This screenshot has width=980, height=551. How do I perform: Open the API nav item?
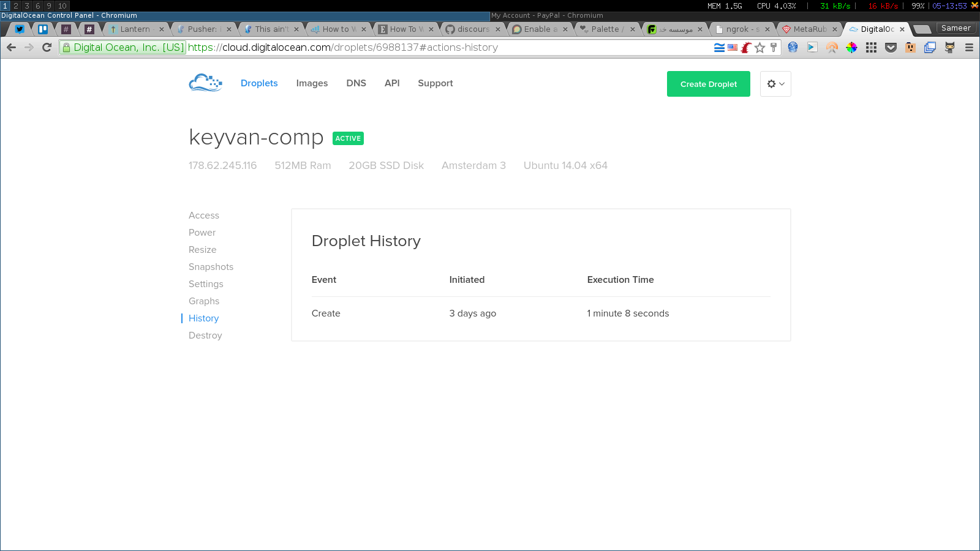[392, 83]
